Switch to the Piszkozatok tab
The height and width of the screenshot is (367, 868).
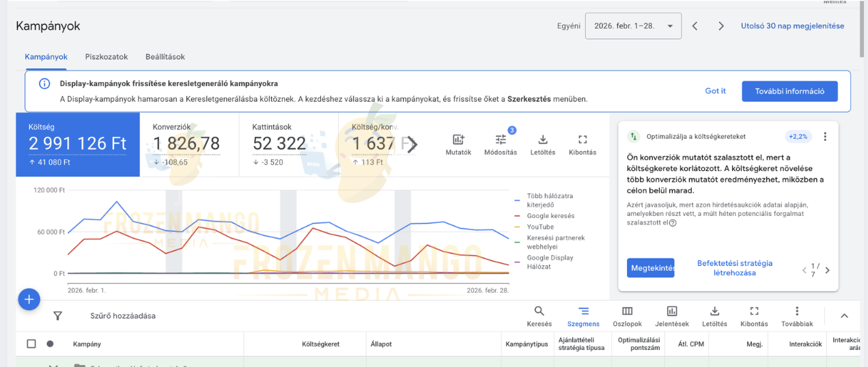tap(107, 57)
